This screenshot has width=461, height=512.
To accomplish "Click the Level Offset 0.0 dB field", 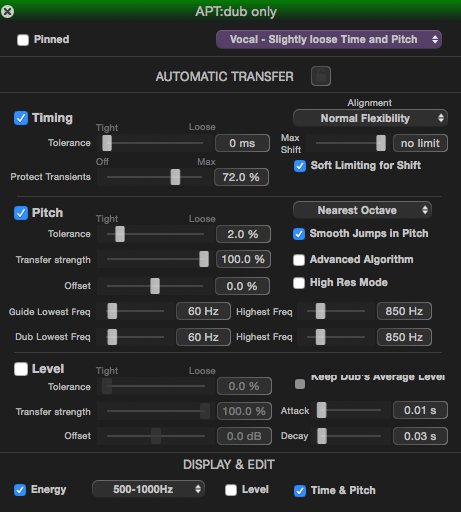I will coord(244,436).
